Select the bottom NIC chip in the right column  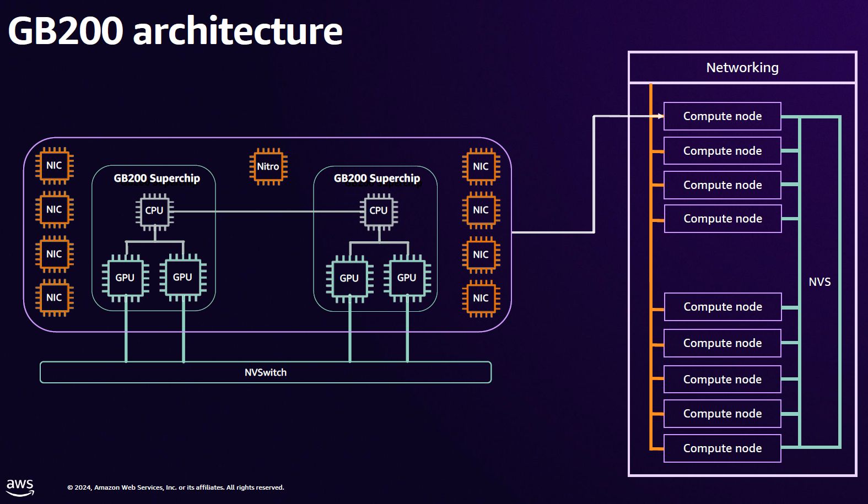pos(481,298)
